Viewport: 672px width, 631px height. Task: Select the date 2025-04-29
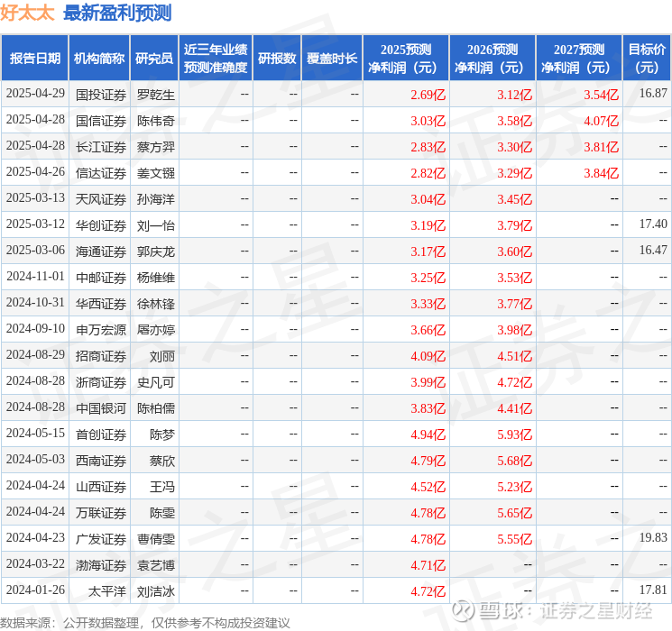pos(35,94)
